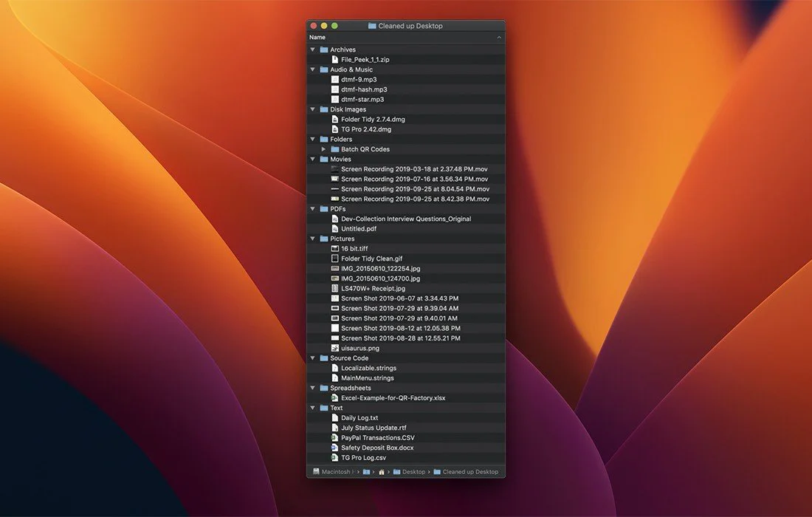This screenshot has width=812, height=517.
Task: Collapse the Pictures folder group
Action: [314, 239]
